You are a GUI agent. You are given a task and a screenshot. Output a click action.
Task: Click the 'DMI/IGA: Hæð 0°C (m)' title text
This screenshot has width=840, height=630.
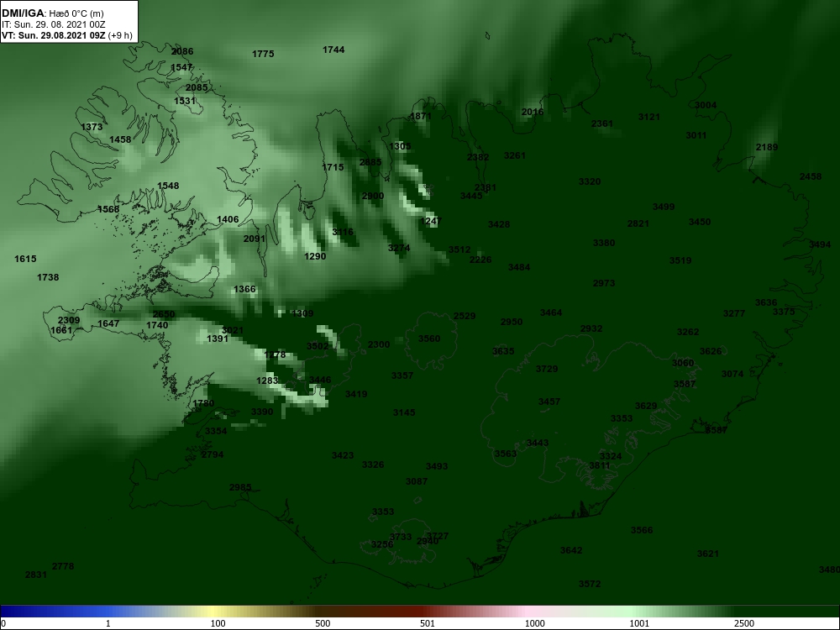tap(52, 13)
